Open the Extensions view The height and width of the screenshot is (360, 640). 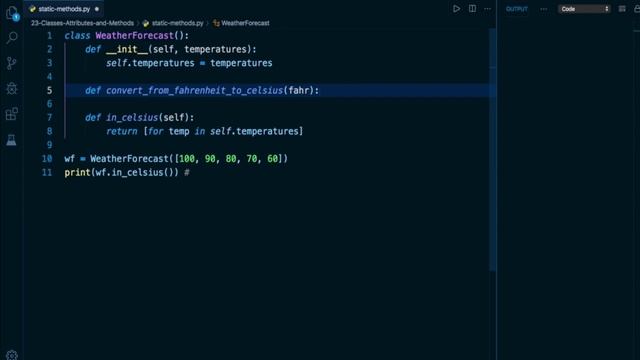12,114
